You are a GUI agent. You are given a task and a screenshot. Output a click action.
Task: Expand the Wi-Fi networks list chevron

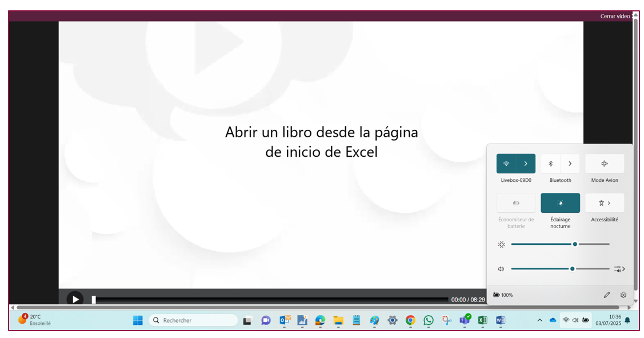[526, 164]
